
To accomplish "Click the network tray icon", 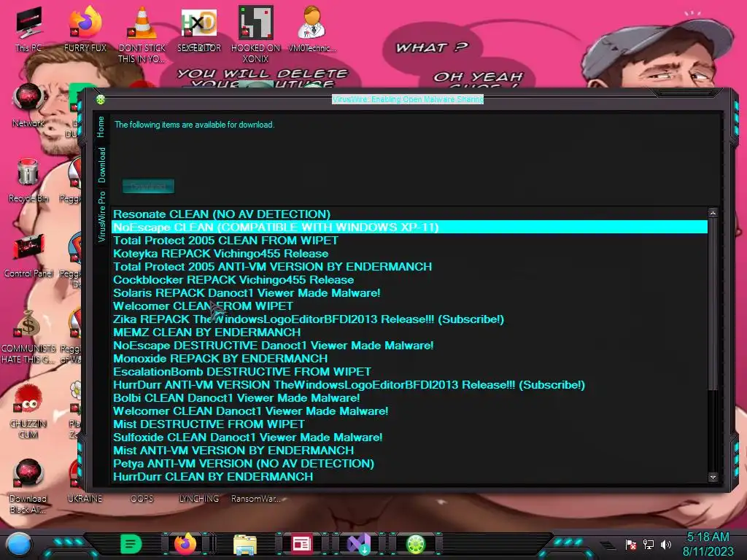I will (649, 544).
